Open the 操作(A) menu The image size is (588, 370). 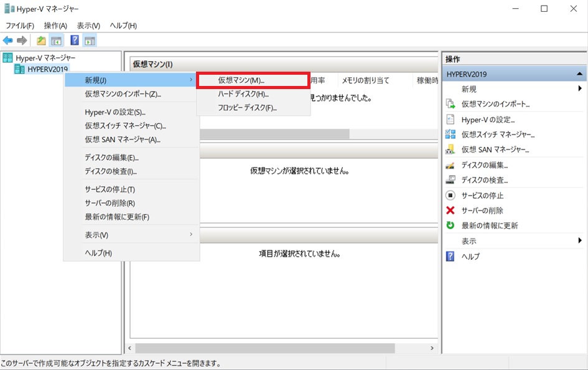point(55,26)
